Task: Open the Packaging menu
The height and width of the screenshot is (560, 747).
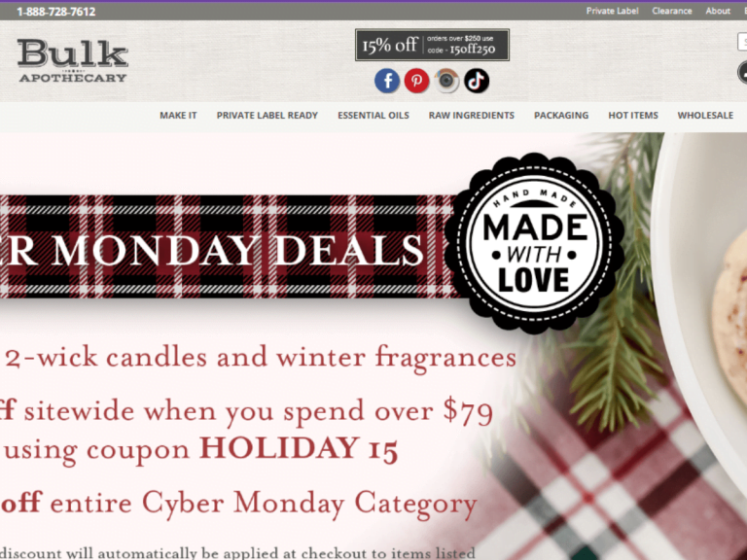Action: 561,116
